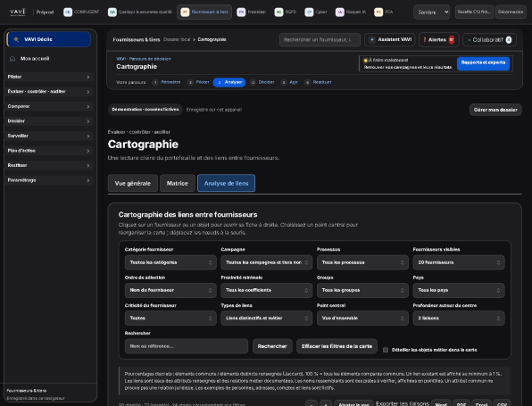Open the Cyber module icon
The height and width of the screenshot is (406, 532).
pyautogui.click(x=309, y=12)
